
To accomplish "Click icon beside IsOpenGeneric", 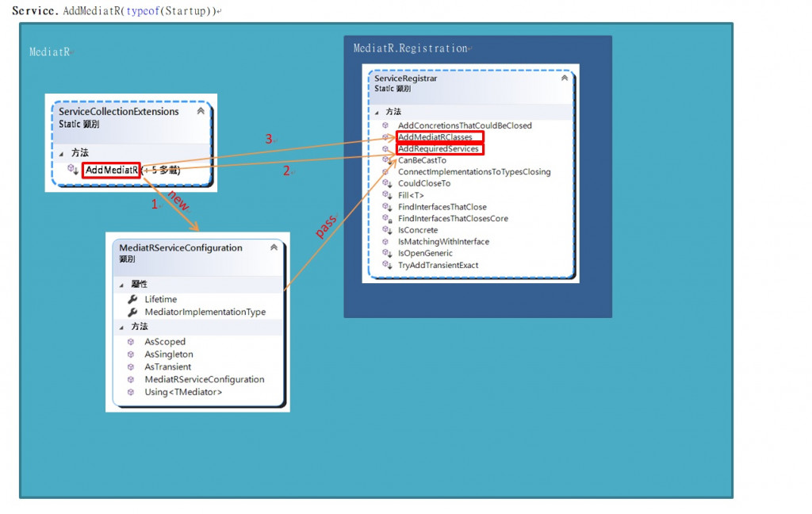I will point(387,253).
